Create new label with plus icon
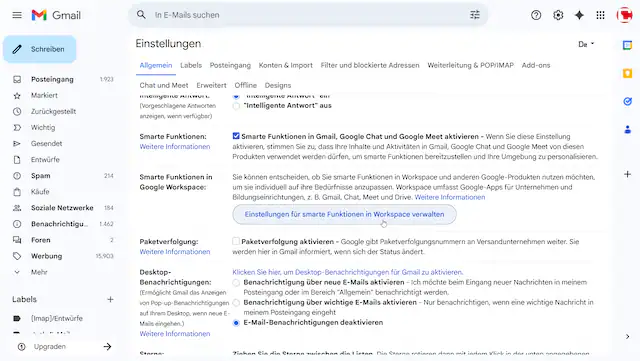Viewport: 640px width, 361px height. (110, 299)
